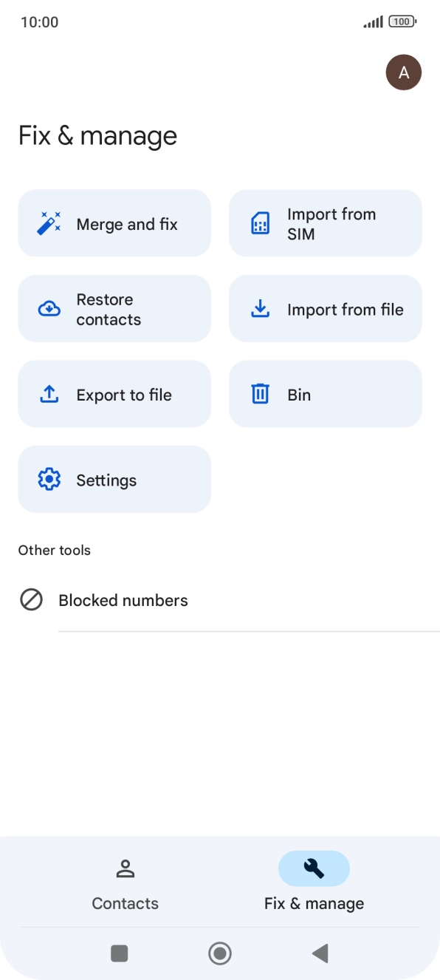Switch to the Contacts tab
The height and width of the screenshot is (980, 440).
pyautogui.click(x=126, y=885)
